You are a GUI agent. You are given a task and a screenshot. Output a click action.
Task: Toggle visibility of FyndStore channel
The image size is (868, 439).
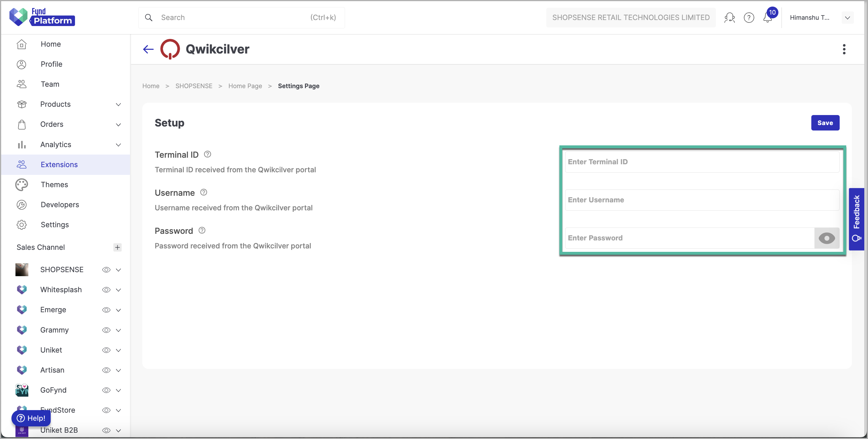pos(106,410)
